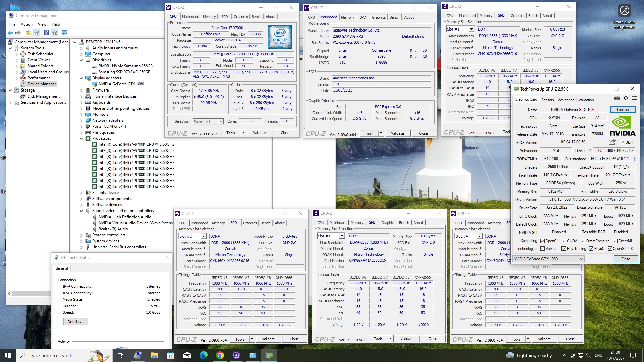Take GPU-Z screenshot with camera icon
This screenshot has height=362, width=644.
click(617, 98)
